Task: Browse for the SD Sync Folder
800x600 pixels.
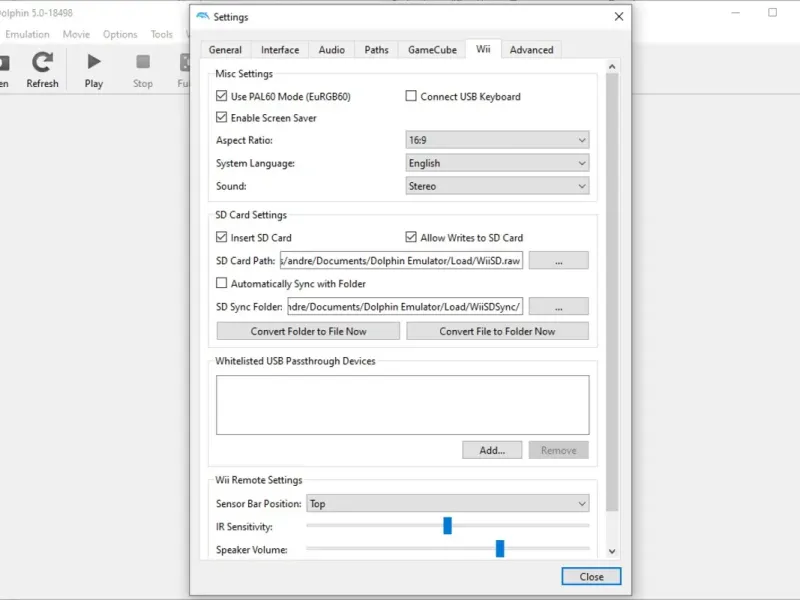Action: (x=559, y=307)
